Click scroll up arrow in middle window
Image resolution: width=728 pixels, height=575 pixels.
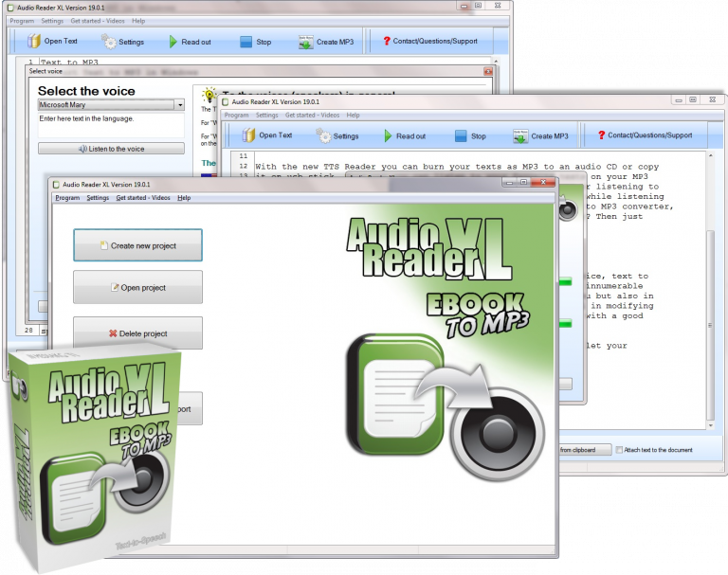coord(710,155)
